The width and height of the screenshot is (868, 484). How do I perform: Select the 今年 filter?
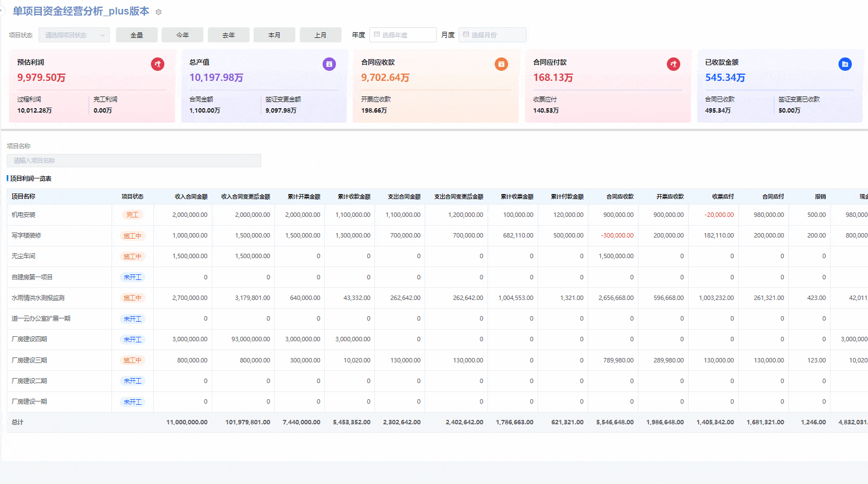[182, 35]
